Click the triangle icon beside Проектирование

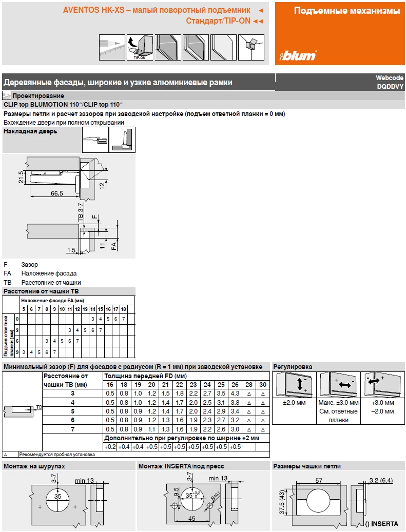point(7,96)
